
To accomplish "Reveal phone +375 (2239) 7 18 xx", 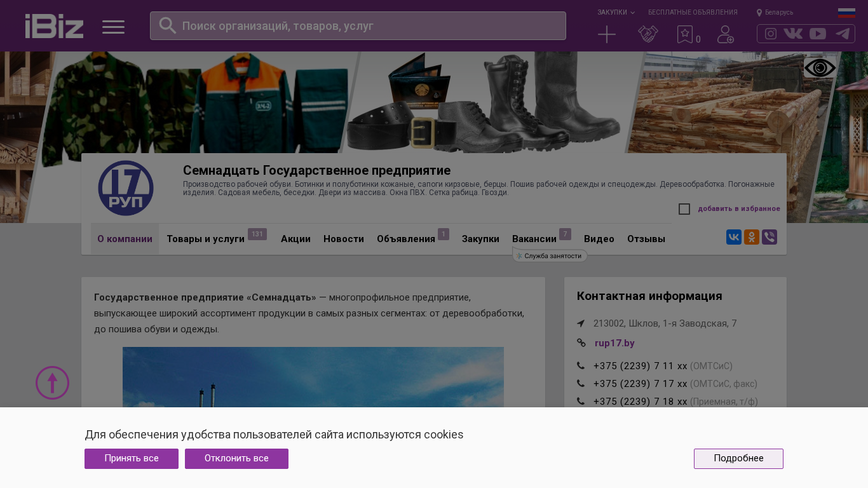I will 641,402.
